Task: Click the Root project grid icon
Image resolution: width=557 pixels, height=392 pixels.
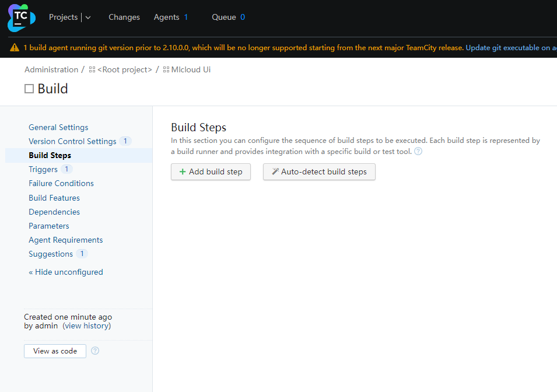Action: 92,69
